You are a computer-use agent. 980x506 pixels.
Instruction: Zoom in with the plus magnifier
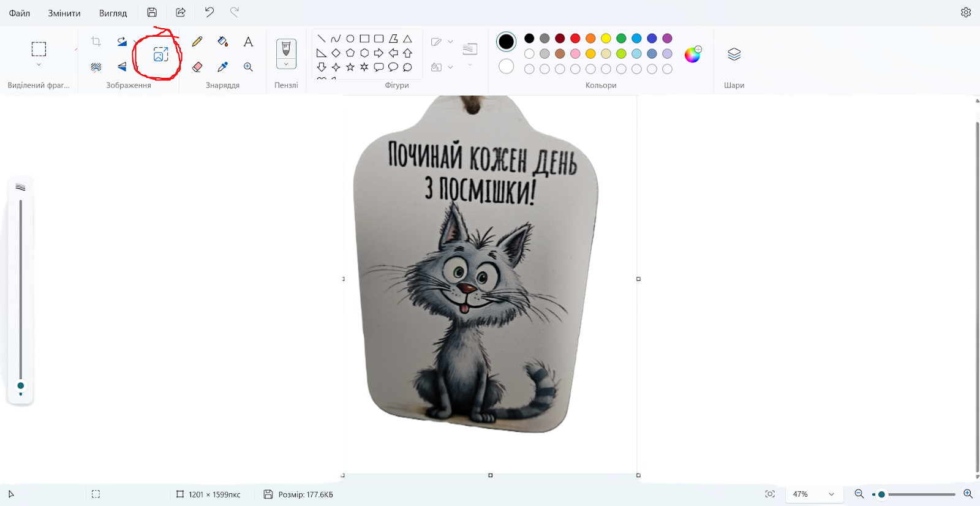[x=968, y=494]
